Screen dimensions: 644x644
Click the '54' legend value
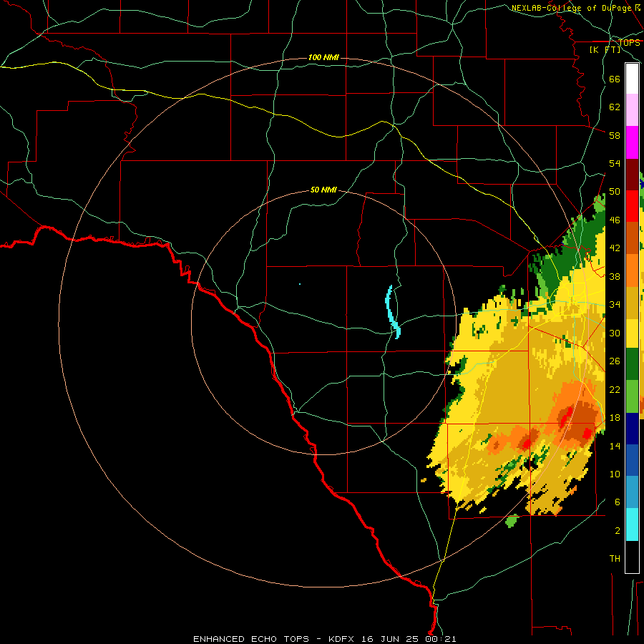point(615,163)
